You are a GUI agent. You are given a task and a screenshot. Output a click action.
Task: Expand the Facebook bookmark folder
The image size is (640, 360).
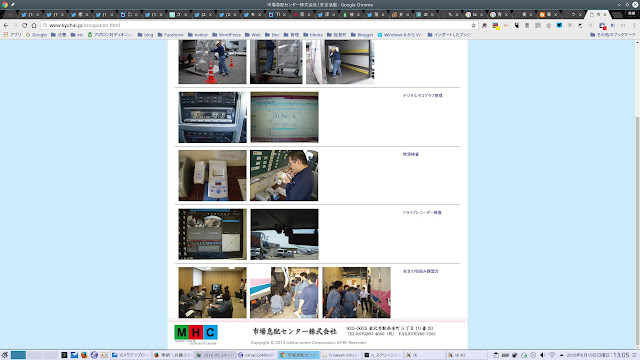click(x=171, y=35)
